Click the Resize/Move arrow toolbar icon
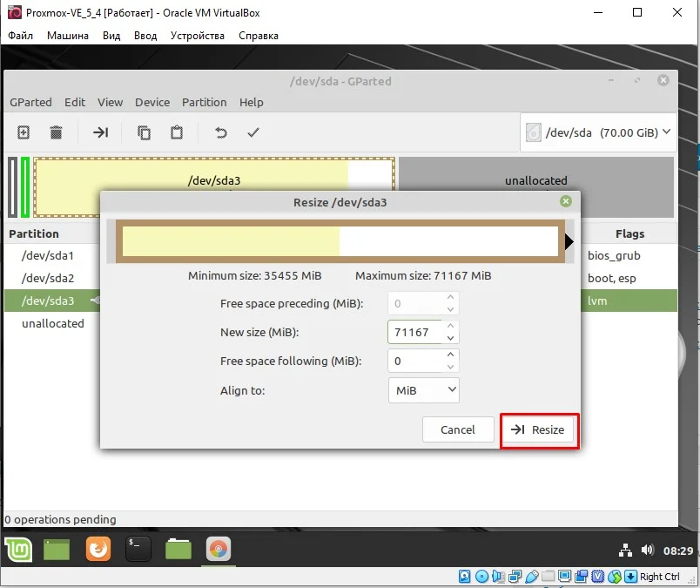Image resolution: width=700 pixels, height=588 pixels. [x=100, y=132]
